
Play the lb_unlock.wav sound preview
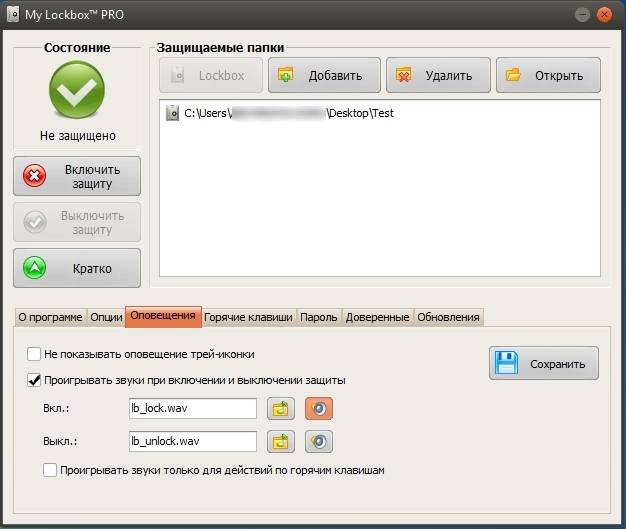tap(319, 441)
